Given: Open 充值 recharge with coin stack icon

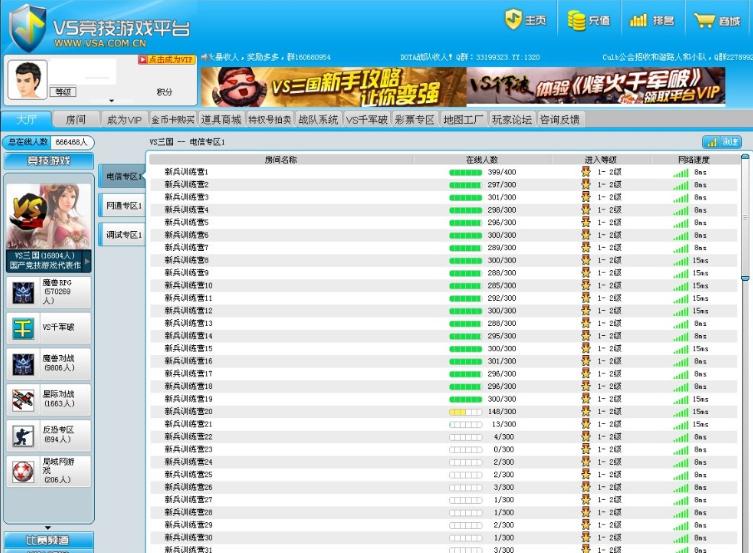Looking at the screenshot, I should point(576,20).
